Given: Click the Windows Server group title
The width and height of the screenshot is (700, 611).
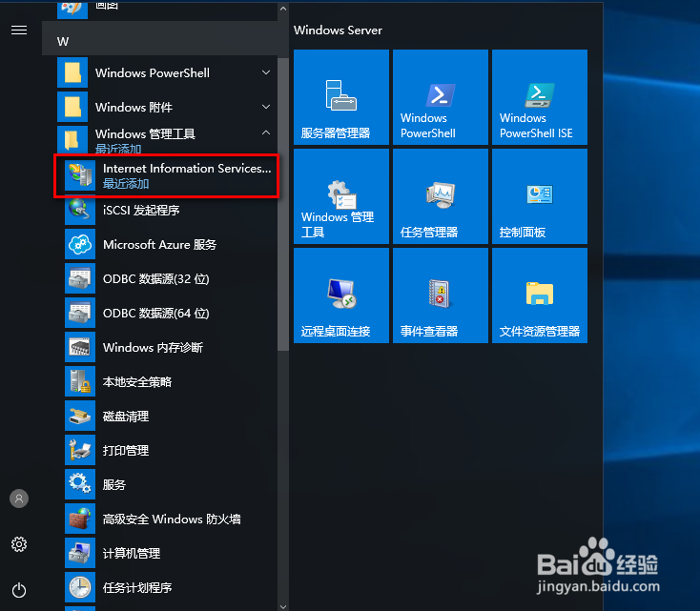Looking at the screenshot, I should coord(338,31).
